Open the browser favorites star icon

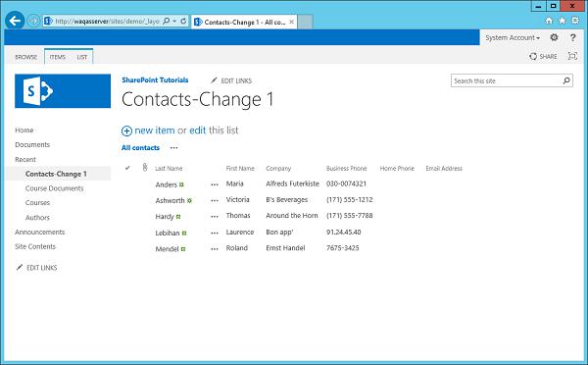562,21
